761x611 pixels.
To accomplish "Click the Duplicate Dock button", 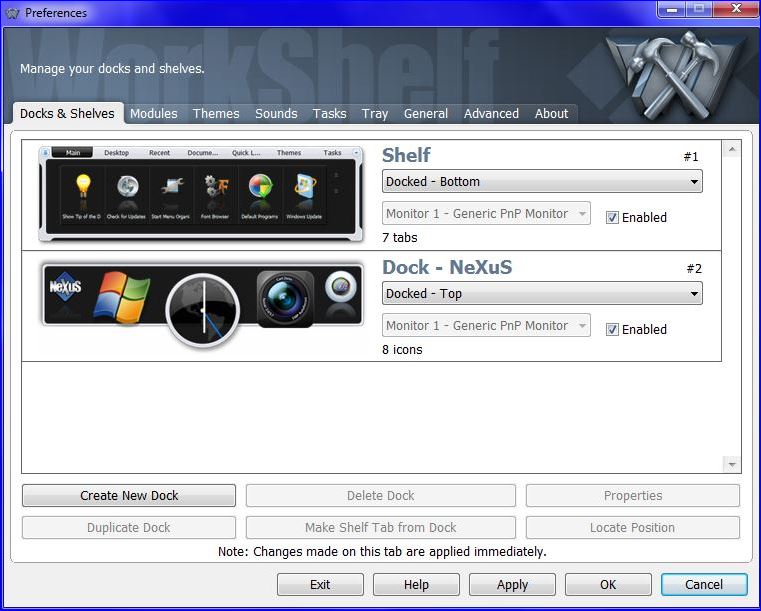I will (129, 528).
